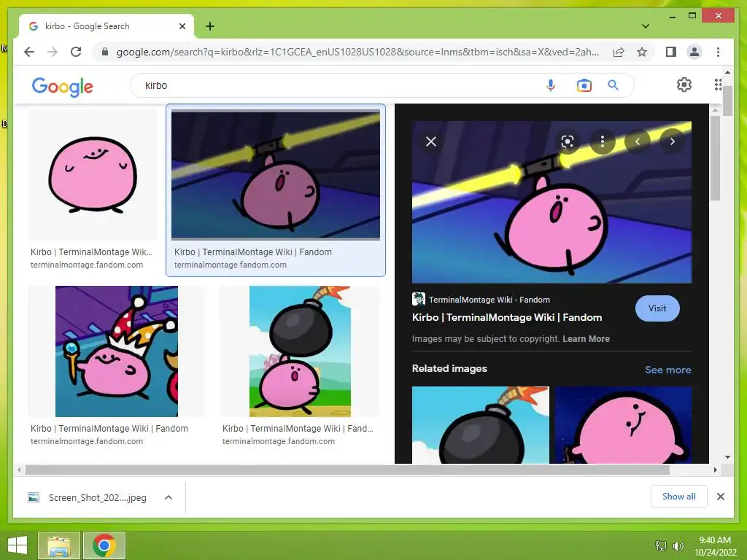The width and height of the screenshot is (747, 560).
Task: Reload the page with the refresh icon
Action: point(76,52)
